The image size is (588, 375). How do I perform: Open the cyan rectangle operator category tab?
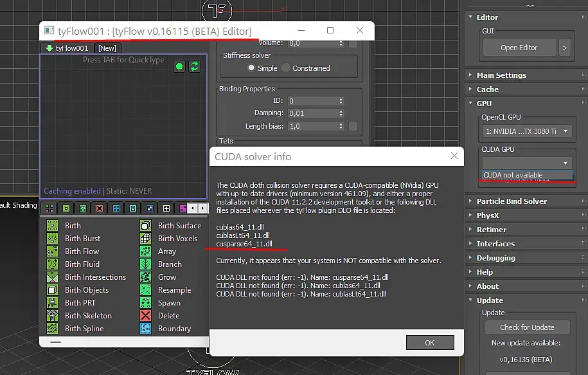[x=133, y=208]
